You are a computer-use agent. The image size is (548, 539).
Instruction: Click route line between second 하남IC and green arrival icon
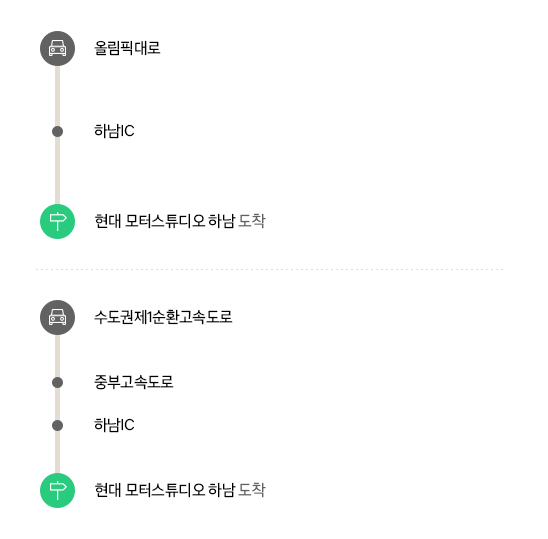[x=57, y=452]
